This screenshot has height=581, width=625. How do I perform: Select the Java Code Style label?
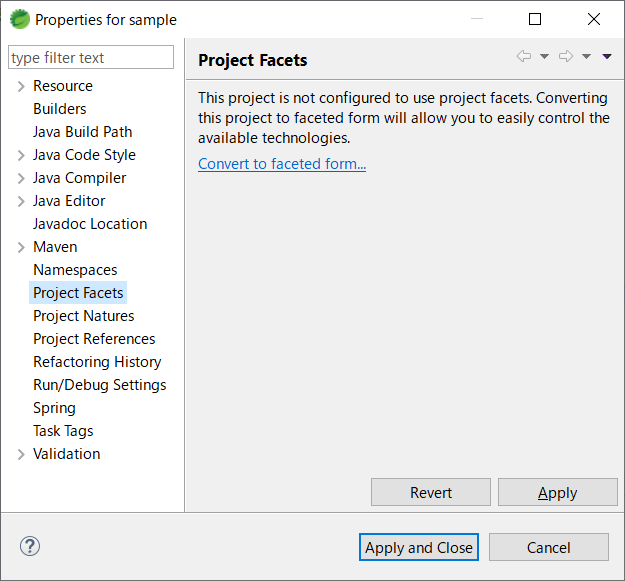[84, 155]
